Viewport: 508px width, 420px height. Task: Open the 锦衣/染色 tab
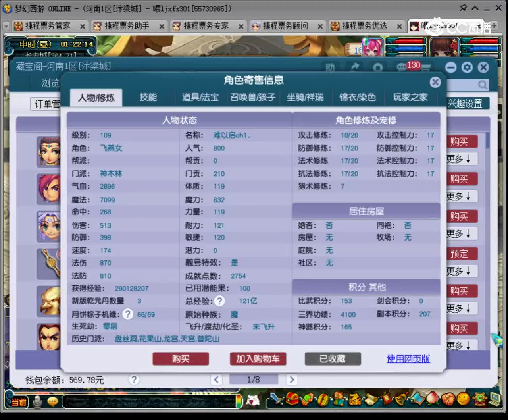click(x=358, y=97)
